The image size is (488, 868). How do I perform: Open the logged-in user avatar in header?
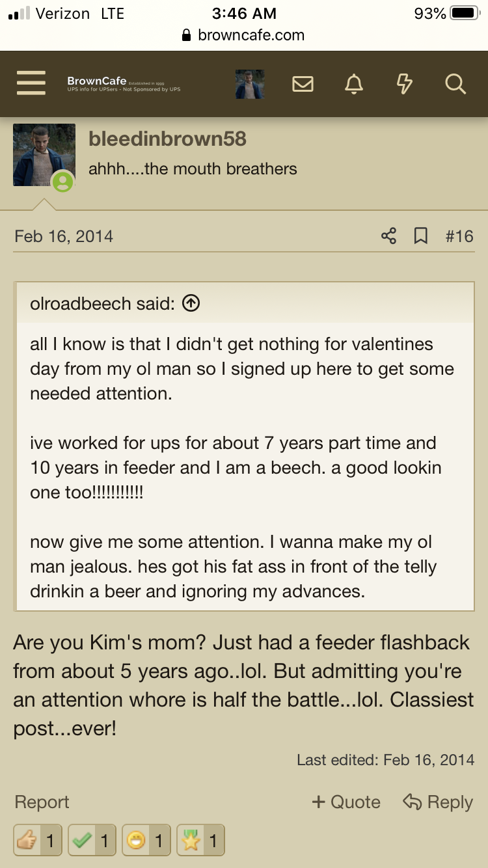pyautogui.click(x=250, y=84)
